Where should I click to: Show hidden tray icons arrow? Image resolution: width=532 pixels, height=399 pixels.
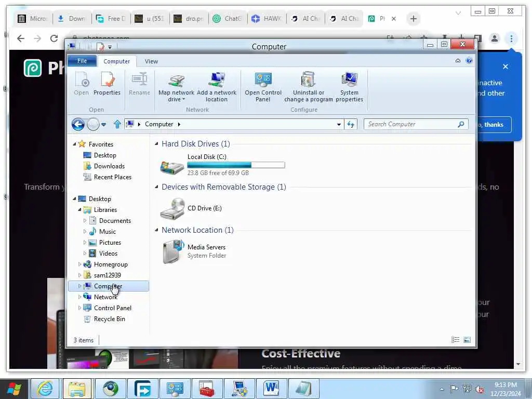click(x=442, y=389)
